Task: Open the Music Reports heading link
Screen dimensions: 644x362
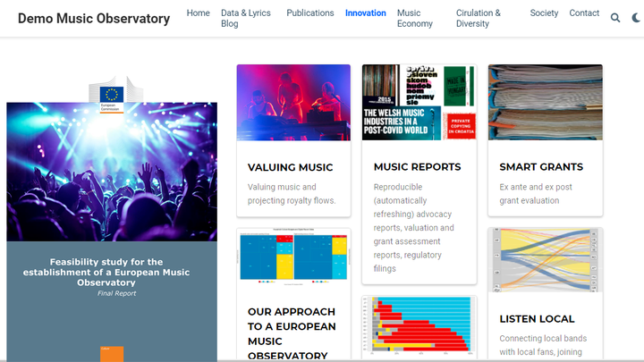Action: (417, 167)
